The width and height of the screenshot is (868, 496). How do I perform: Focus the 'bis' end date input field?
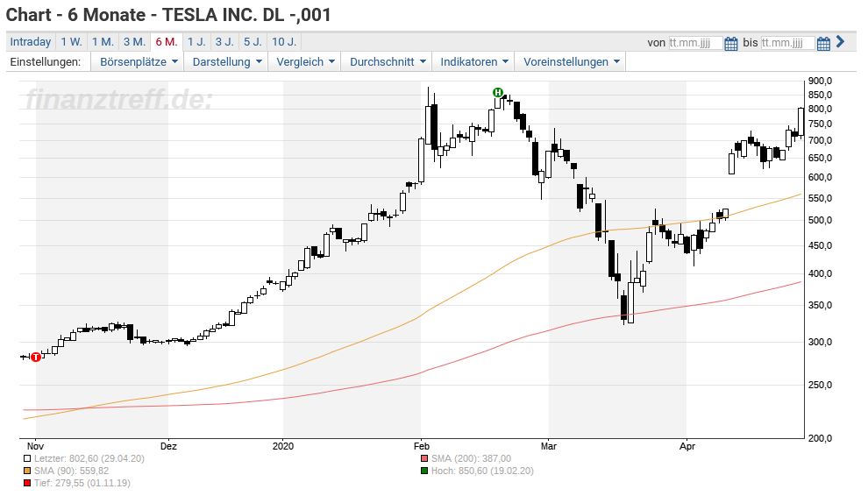787,43
